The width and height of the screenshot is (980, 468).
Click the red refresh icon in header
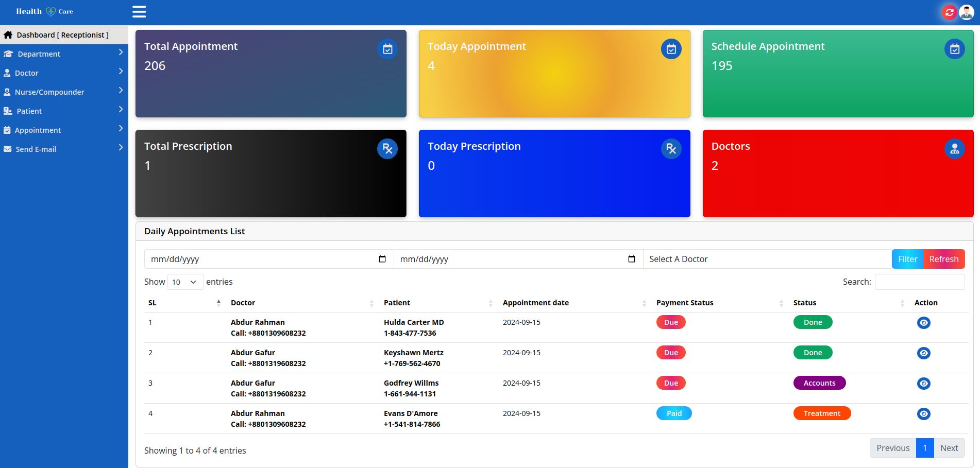[949, 12]
